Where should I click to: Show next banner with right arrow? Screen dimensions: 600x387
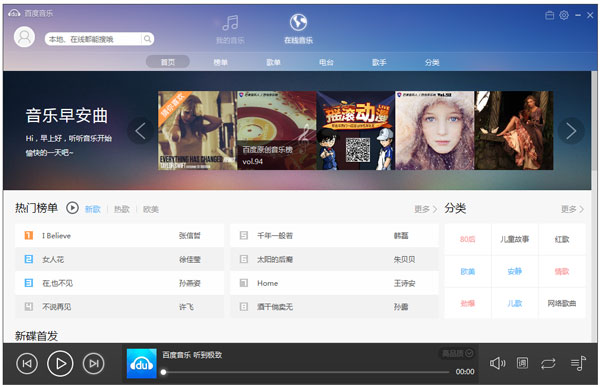pyautogui.click(x=571, y=131)
